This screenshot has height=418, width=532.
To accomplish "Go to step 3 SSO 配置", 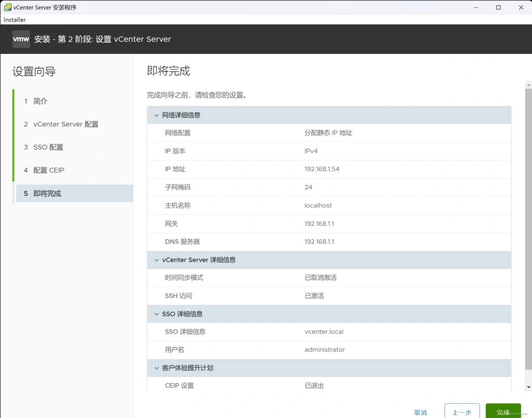I will [x=75, y=147].
